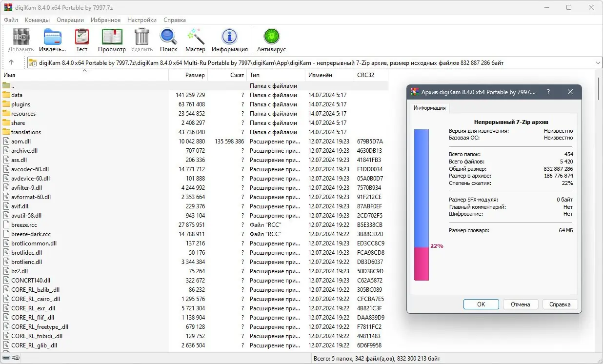Viewport: 603px width, 364px height.
Task: Sort list by the Размер column header
Action: (188, 75)
